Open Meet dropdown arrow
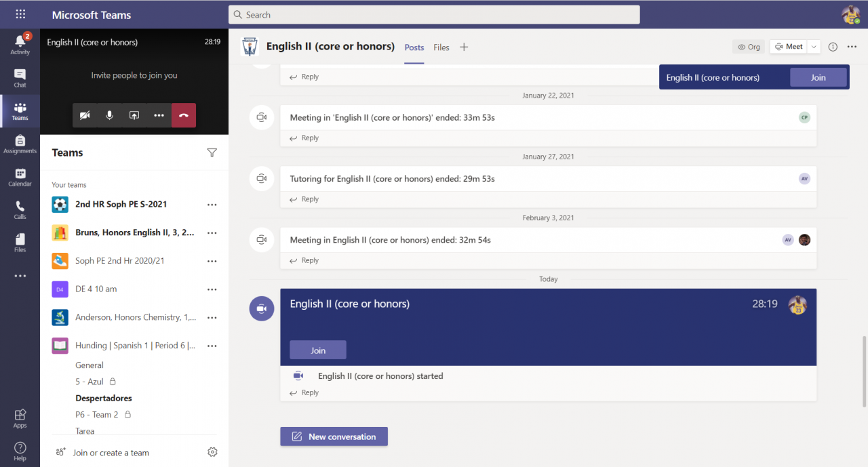Viewport: 868px width, 467px height. pyautogui.click(x=814, y=47)
